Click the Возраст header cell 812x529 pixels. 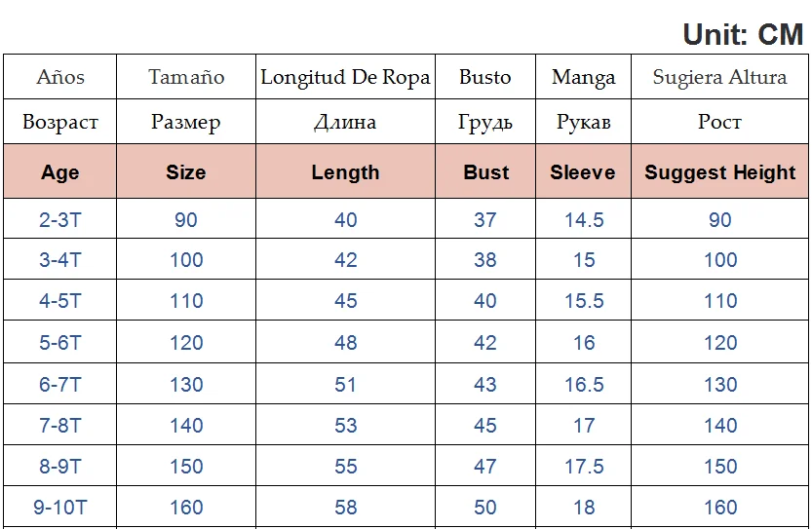tap(60, 122)
